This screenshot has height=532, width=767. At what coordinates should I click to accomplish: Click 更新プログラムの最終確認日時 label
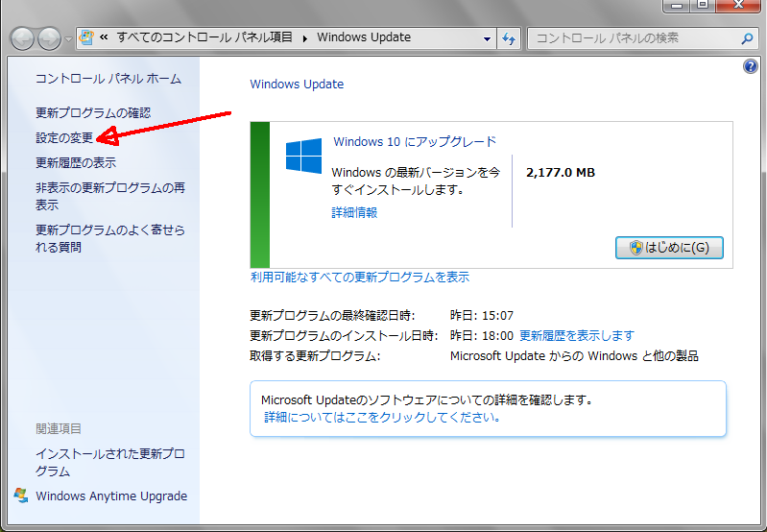click(x=332, y=316)
